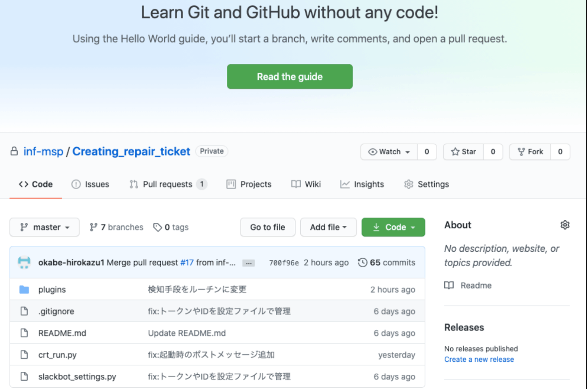Fork the repository
This screenshot has height=389, width=588.
(530, 152)
